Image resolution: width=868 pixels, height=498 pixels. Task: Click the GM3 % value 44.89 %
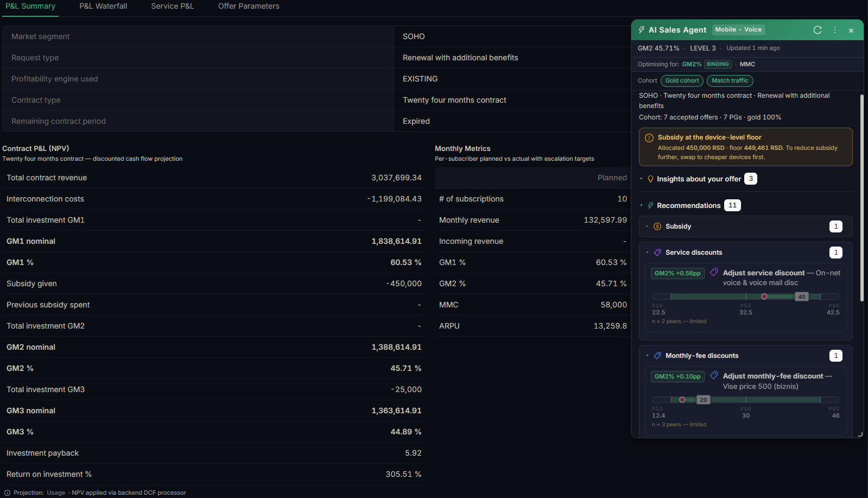[x=406, y=432]
